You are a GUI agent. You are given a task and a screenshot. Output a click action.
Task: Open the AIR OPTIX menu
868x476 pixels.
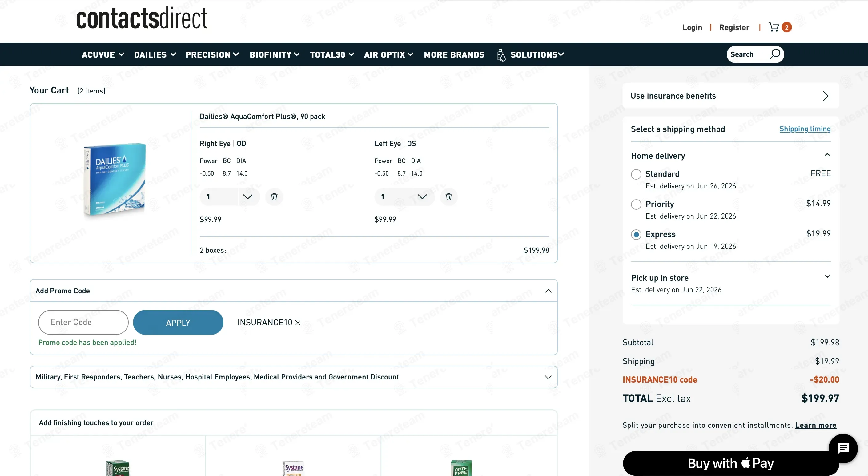click(388, 54)
